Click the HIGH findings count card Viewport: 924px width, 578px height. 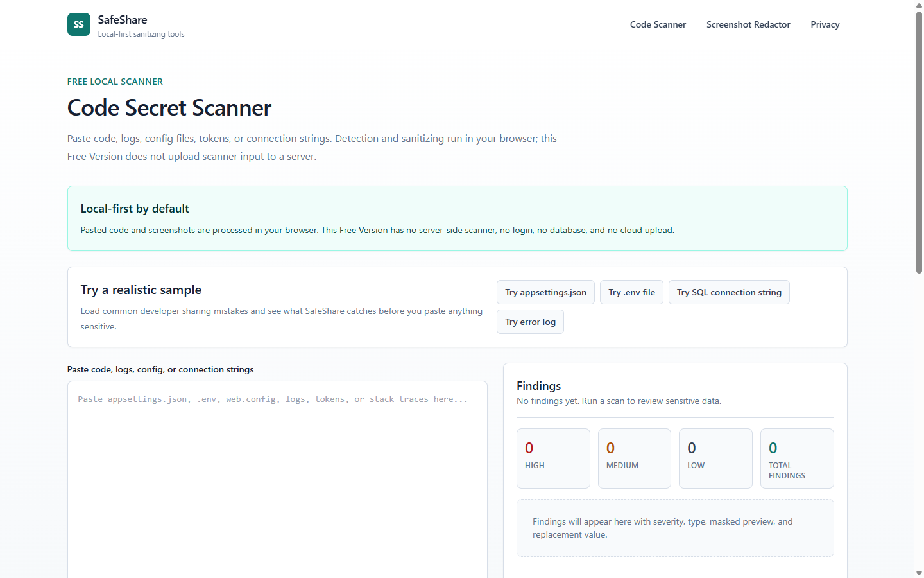pos(553,459)
